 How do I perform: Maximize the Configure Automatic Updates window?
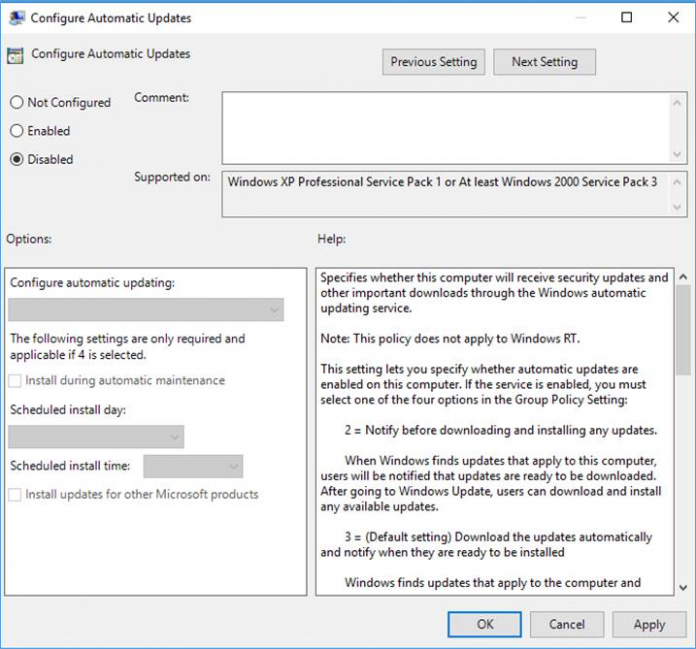click(x=626, y=17)
